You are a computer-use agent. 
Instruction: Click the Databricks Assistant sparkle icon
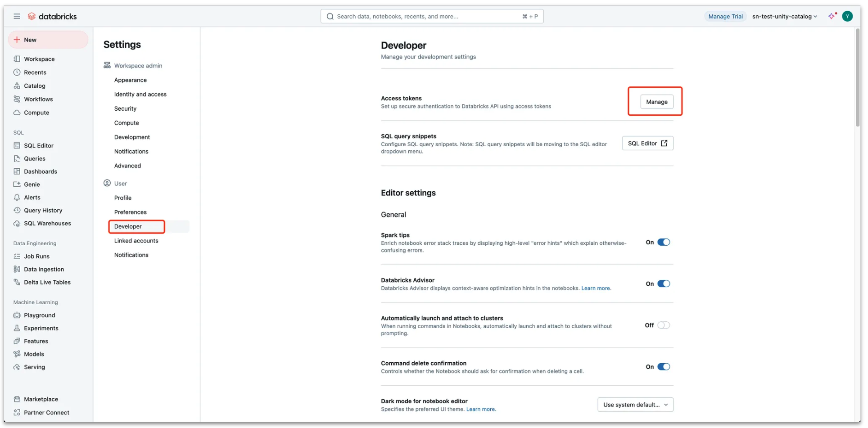tap(832, 16)
